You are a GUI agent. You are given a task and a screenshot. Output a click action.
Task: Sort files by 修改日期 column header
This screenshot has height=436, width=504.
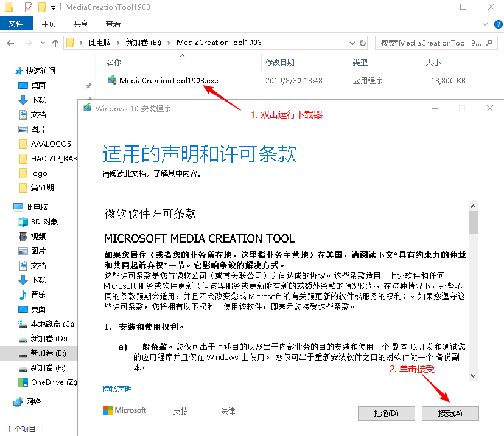[280, 63]
